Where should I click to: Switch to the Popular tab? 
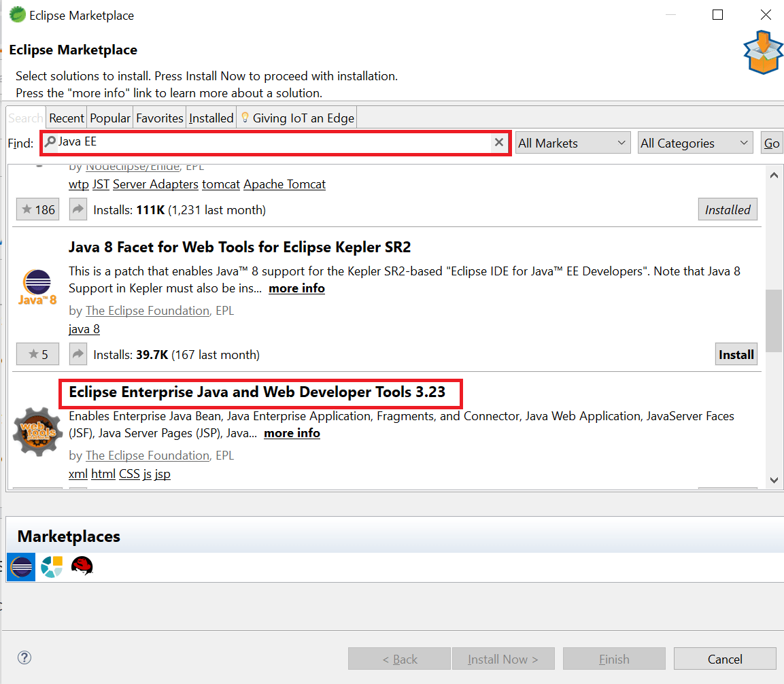click(110, 118)
